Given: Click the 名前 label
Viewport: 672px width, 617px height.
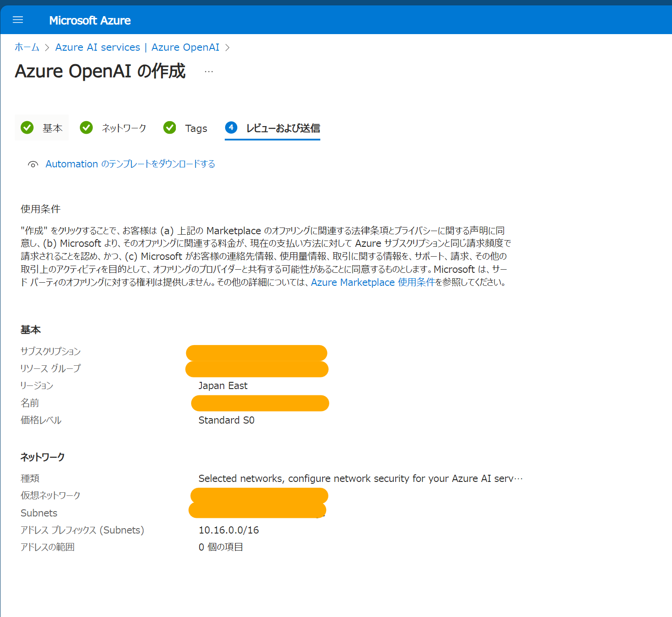Looking at the screenshot, I should (x=30, y=403).
